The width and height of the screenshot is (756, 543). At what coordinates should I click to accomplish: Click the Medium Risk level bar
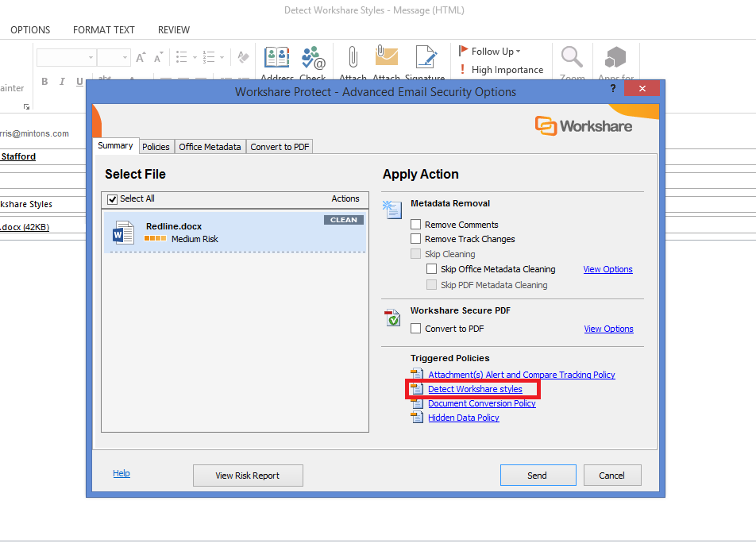(156, 238)
